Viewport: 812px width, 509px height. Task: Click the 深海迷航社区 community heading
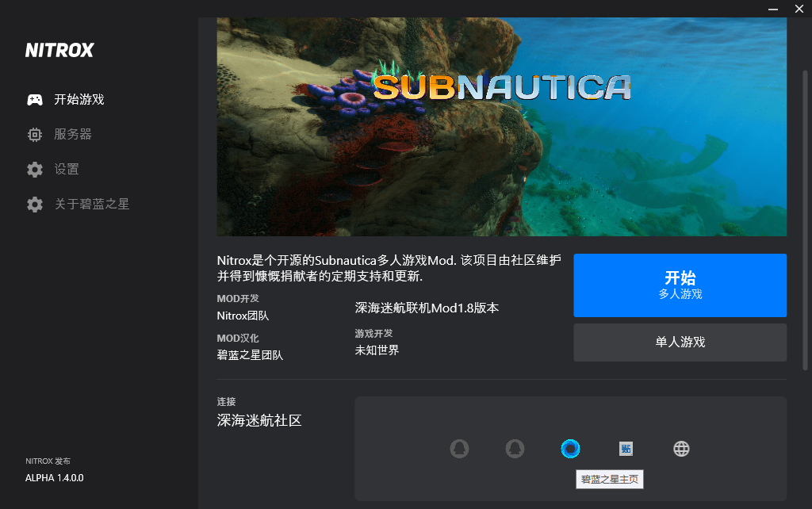pyautogui.click(x=259, y=420)
